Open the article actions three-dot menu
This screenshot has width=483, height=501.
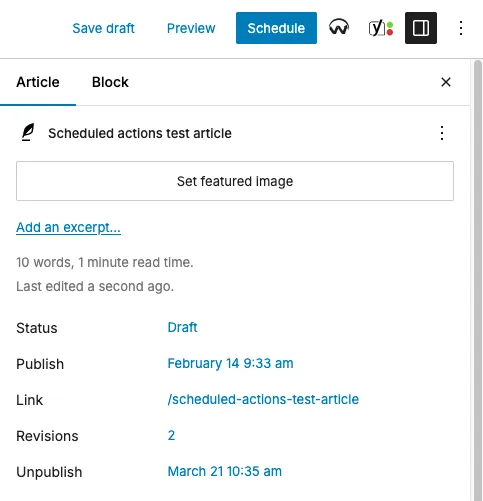coord(442,133)
